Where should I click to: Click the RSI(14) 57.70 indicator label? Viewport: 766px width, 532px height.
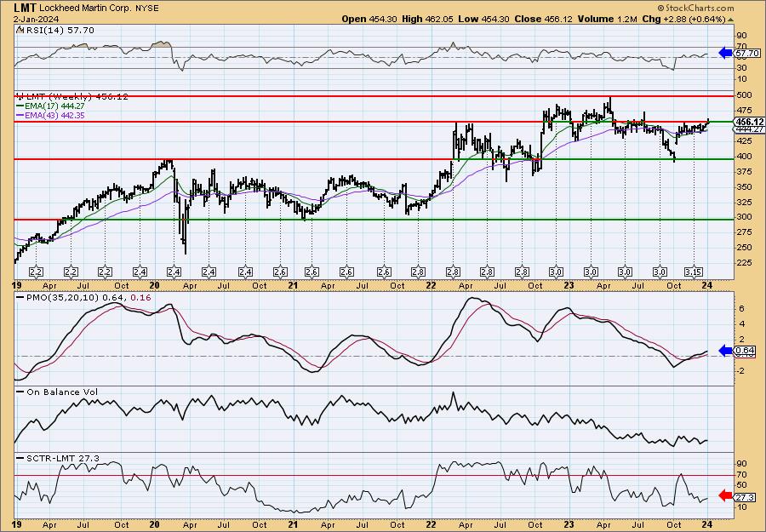[59, 30]
